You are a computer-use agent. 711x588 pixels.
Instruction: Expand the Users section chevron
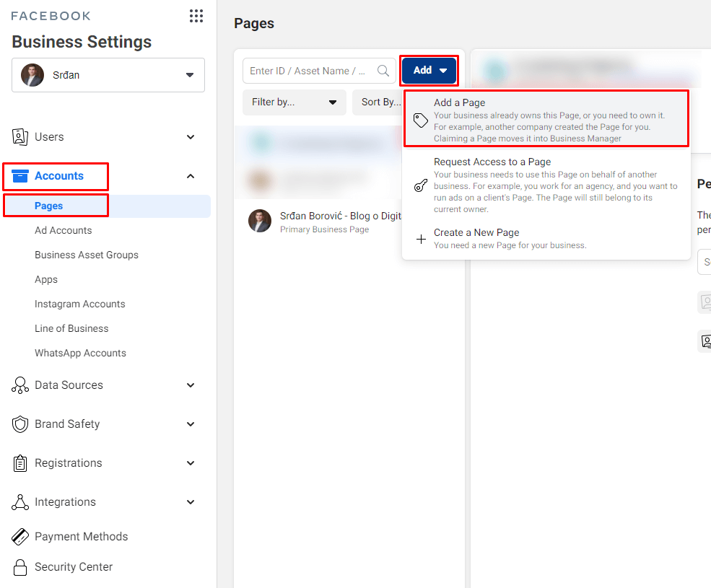[x=191, y=137]
